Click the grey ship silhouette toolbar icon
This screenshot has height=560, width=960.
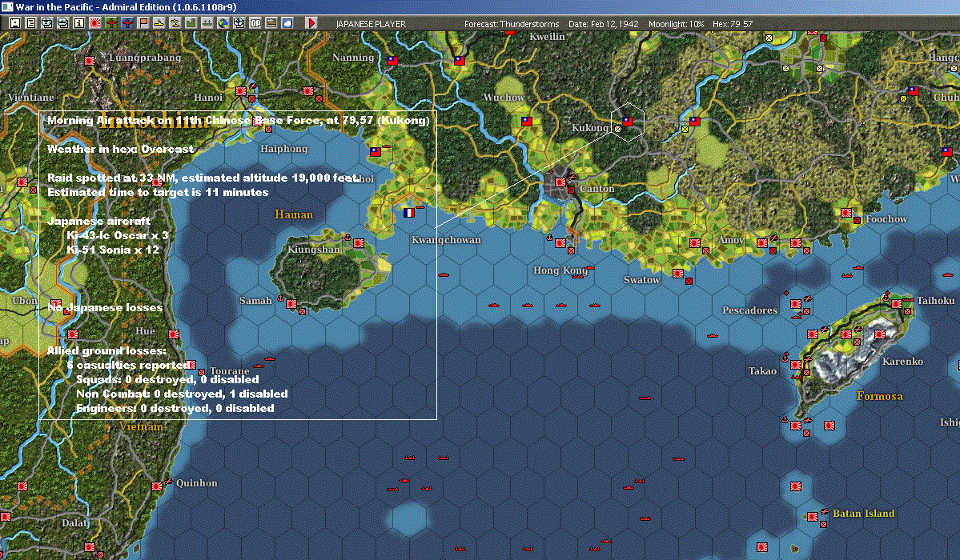[207, 23]
